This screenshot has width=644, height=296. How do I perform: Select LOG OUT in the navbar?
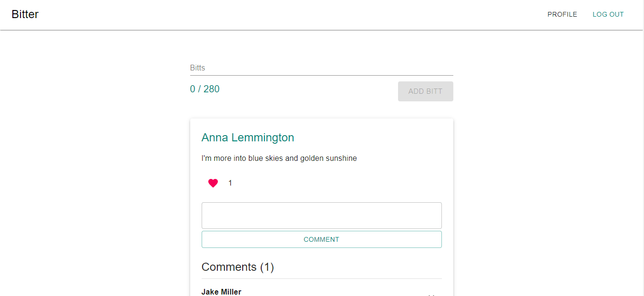coord(608,14)
